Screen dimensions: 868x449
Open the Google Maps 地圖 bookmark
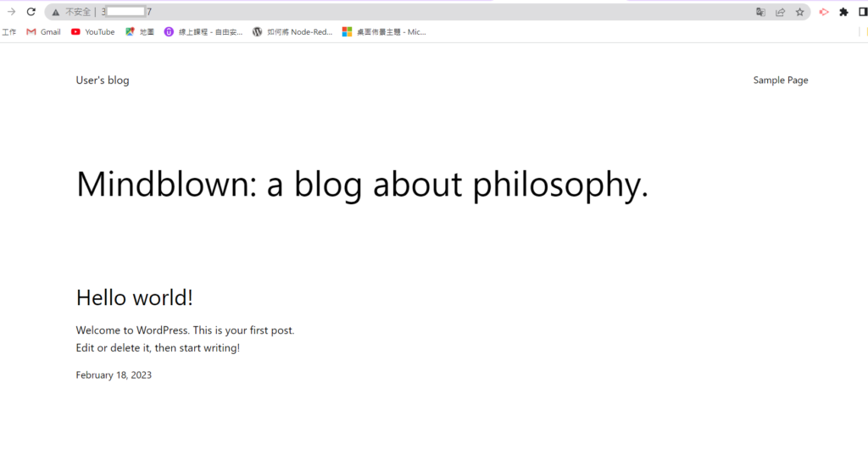(x=140, y=32)
